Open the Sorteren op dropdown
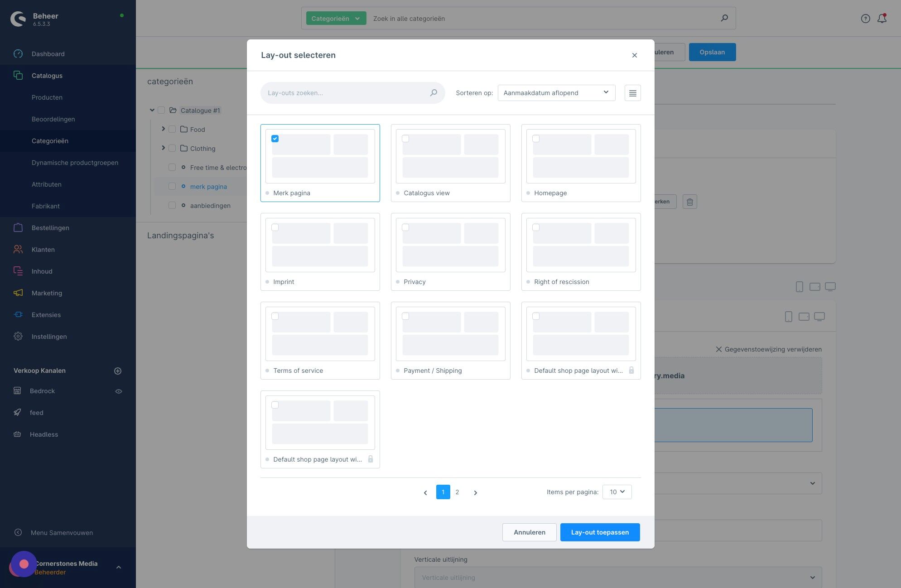The image size is (901, 588). (x=556, y=93)
